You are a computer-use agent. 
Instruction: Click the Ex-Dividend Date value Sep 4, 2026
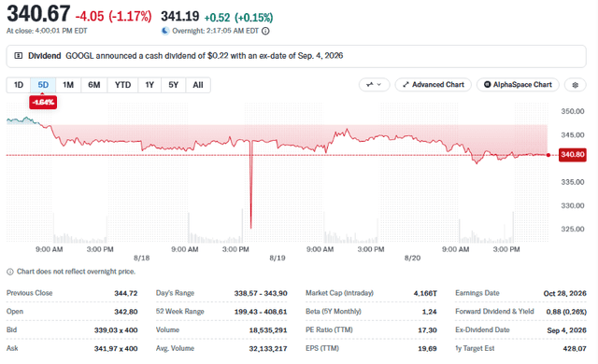click(x=567, y=330)
